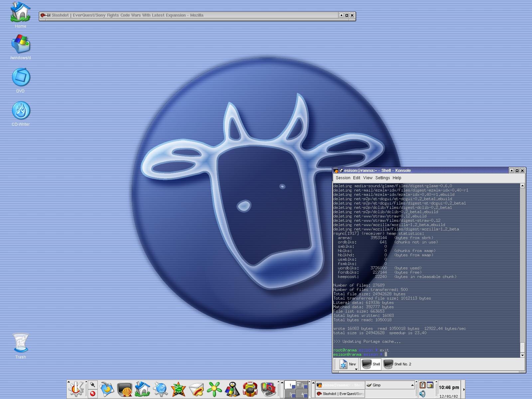The height and width of the screenshot is (399, 532).
Task: Launch the Konqueror globe-gear icon in panel
Action: click(161, 389)
